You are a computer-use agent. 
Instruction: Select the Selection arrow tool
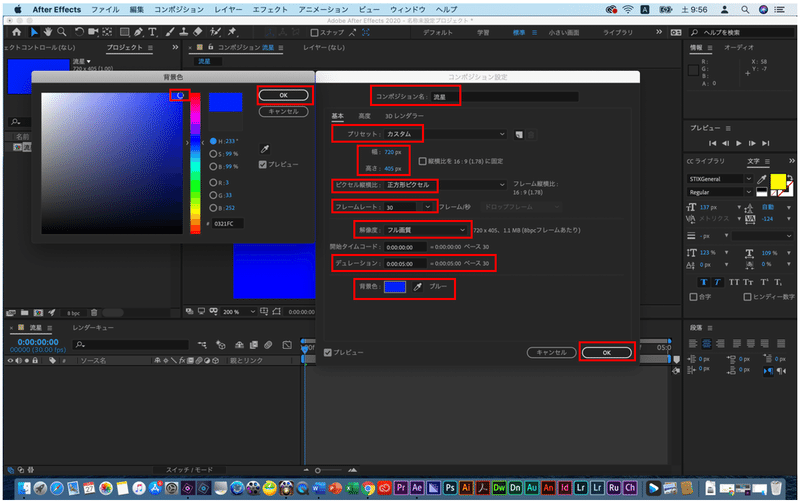(34, 32)
